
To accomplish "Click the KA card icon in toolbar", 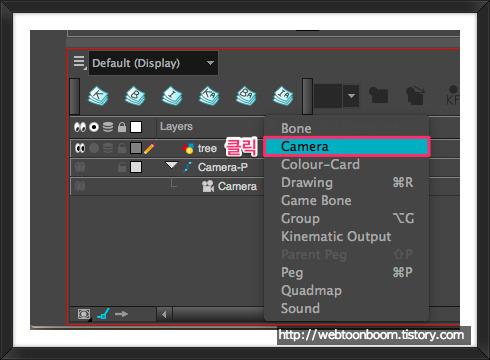I will 209,96.
